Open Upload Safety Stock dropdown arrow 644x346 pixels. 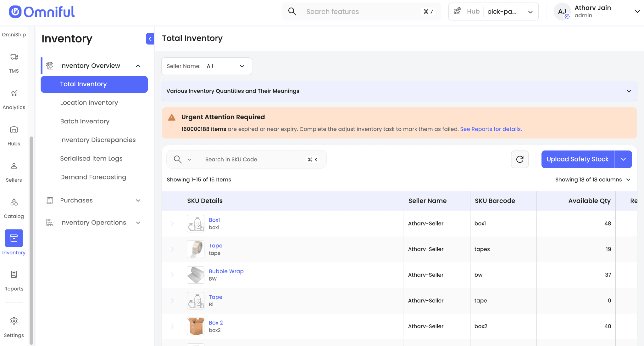(623, 159)
